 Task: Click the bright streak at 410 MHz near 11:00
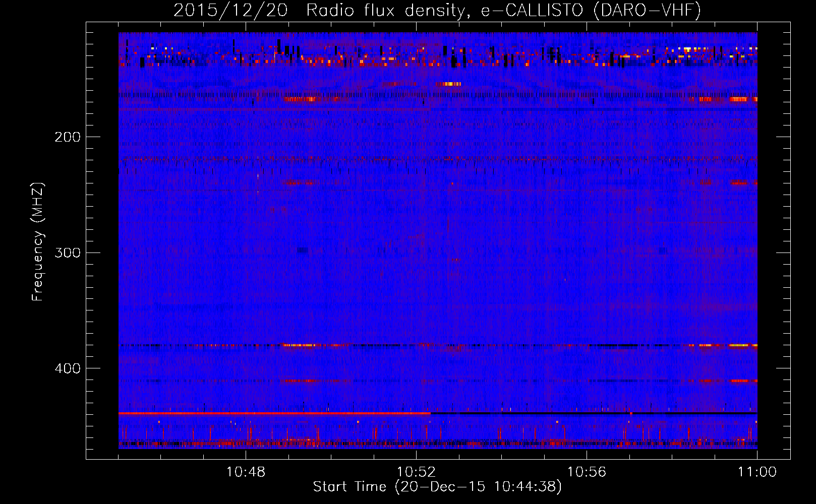tap(743, 381)
